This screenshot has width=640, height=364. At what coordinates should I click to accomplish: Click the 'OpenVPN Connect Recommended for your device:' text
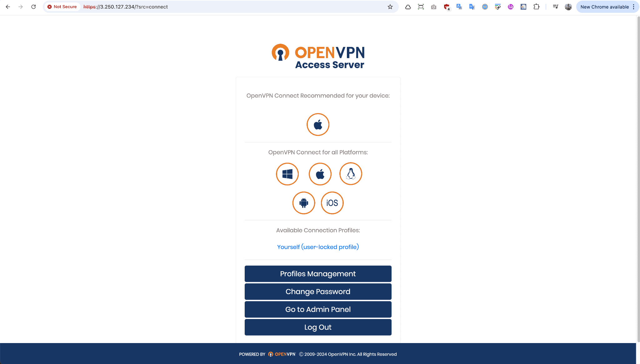[318, 96]
